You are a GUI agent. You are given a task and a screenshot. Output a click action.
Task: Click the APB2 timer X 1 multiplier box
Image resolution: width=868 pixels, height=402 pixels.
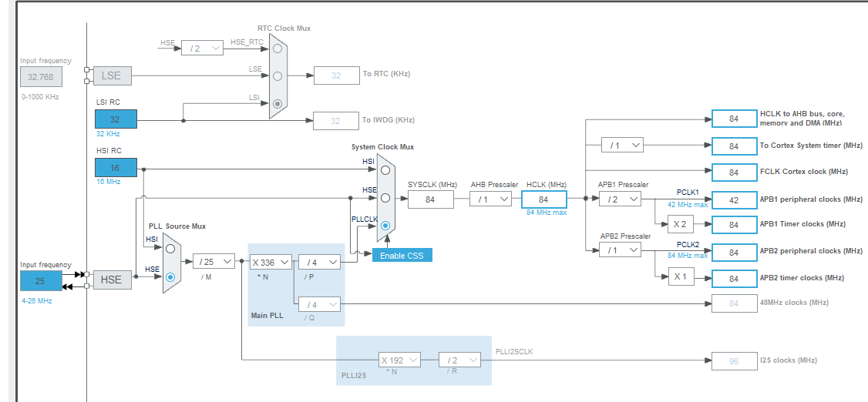pyautogui.click(x=680, y=277)
